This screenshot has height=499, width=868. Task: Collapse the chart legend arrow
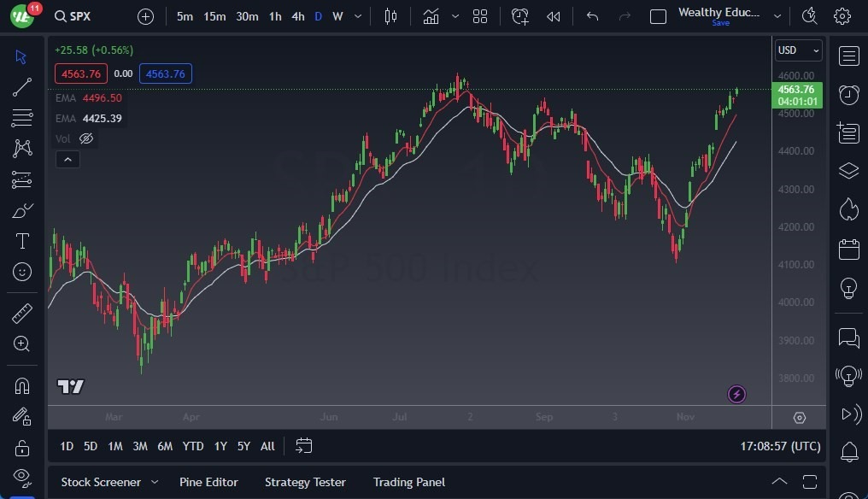point(67,159)
